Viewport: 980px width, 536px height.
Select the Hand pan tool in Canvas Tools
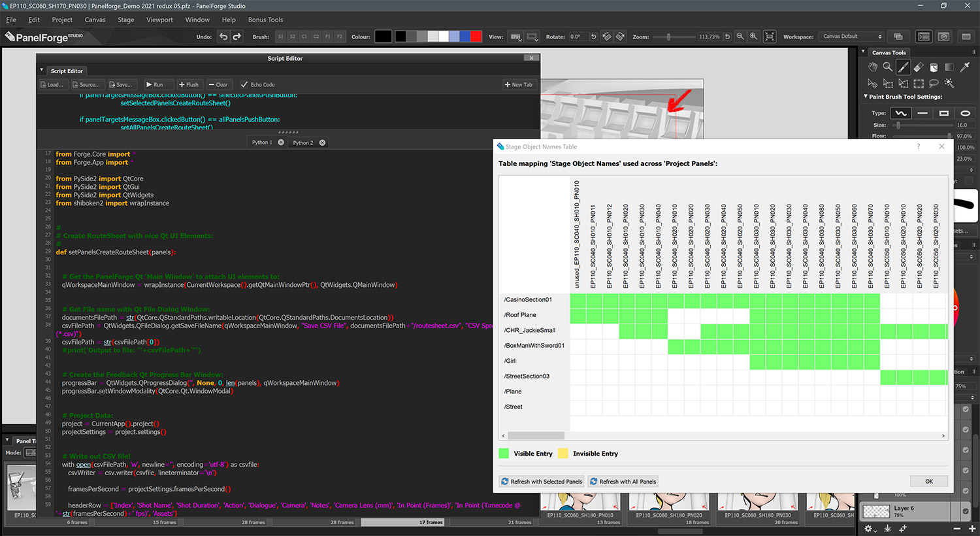[x=873, y=67]
